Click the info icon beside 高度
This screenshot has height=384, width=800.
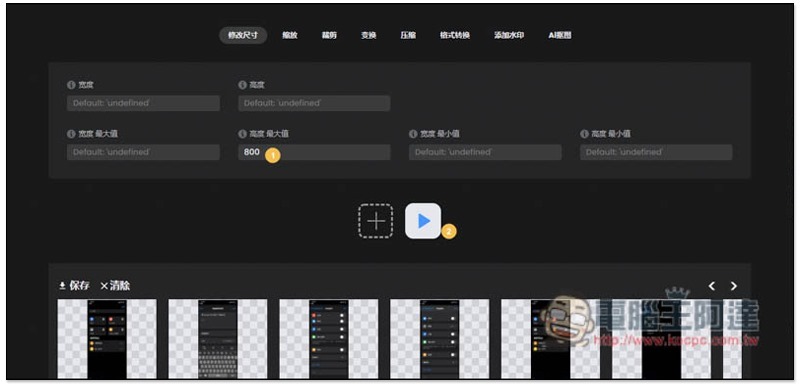click(242, 85)
